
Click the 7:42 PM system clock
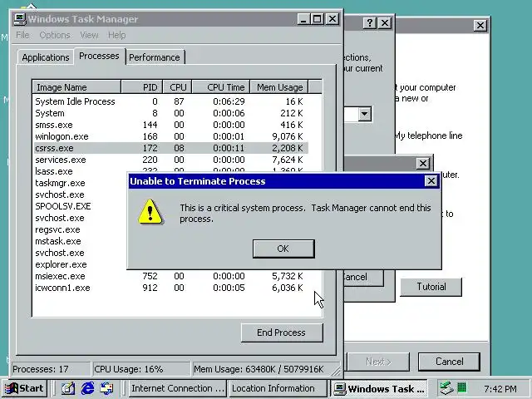(x=500, y=389)
